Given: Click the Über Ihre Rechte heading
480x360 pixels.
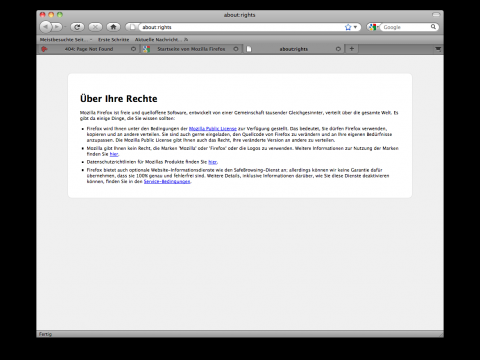Looking at the screenshot, I should (119, 99).
